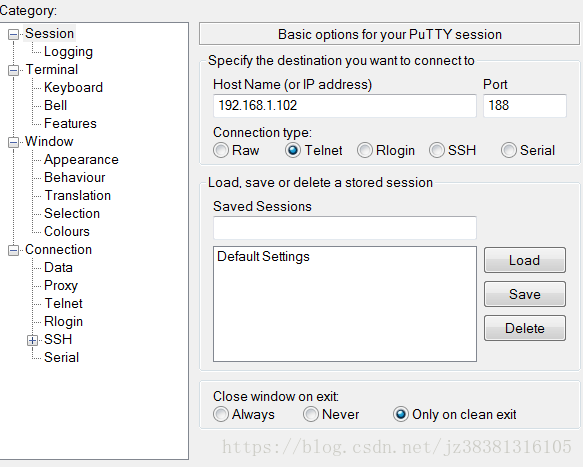Collapse the Terminal tree node

13,70
